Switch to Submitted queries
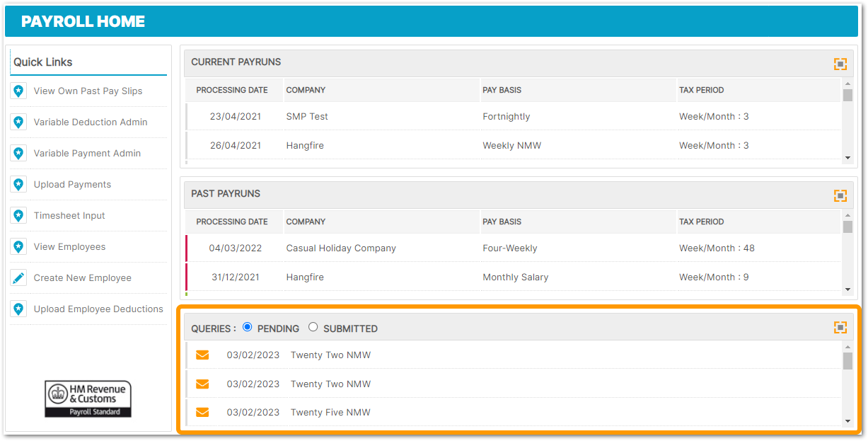 [x=313, y=327]
